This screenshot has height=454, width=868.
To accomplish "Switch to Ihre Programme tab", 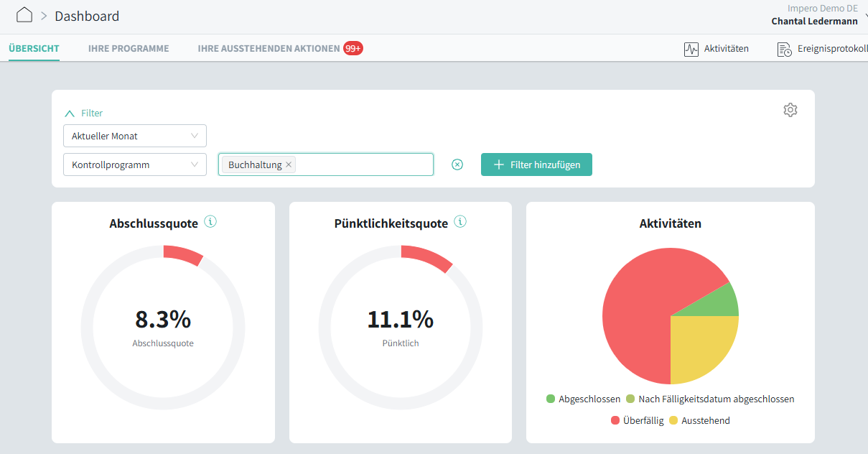I will [129, 49].
